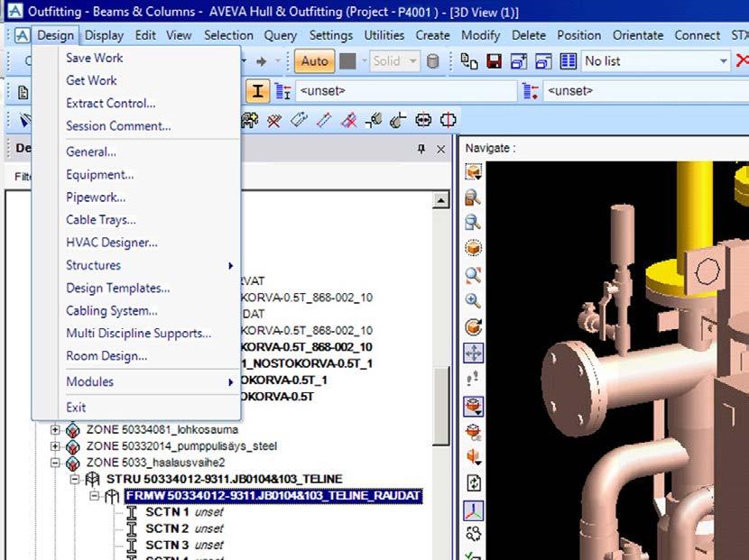Screen dimensions: 749x560
Task: Toggle the axes display button
Action: (474, 510)
